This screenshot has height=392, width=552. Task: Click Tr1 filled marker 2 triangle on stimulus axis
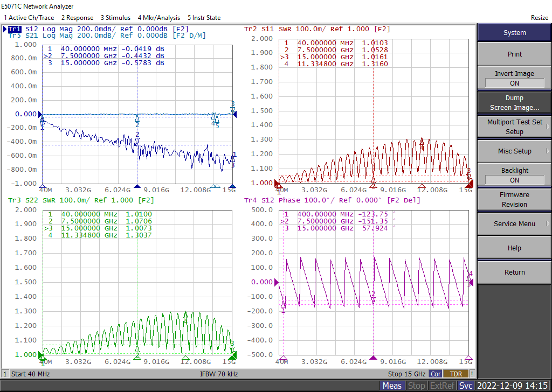[x=137, y=186]
